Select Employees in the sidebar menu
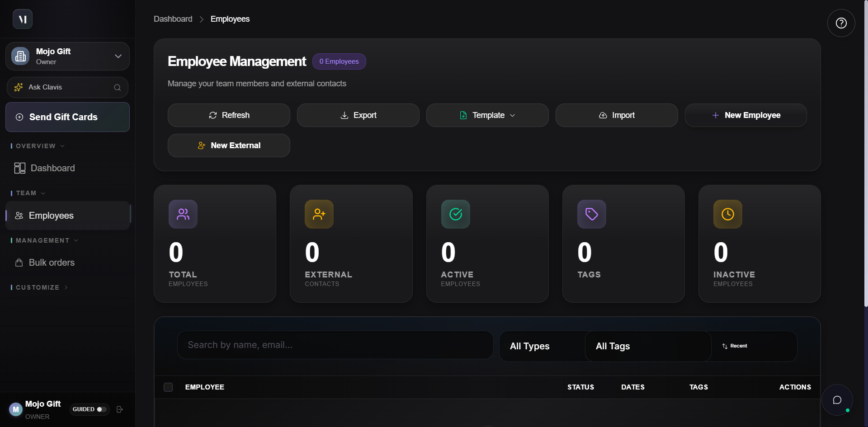 click(x=67, y=216)
